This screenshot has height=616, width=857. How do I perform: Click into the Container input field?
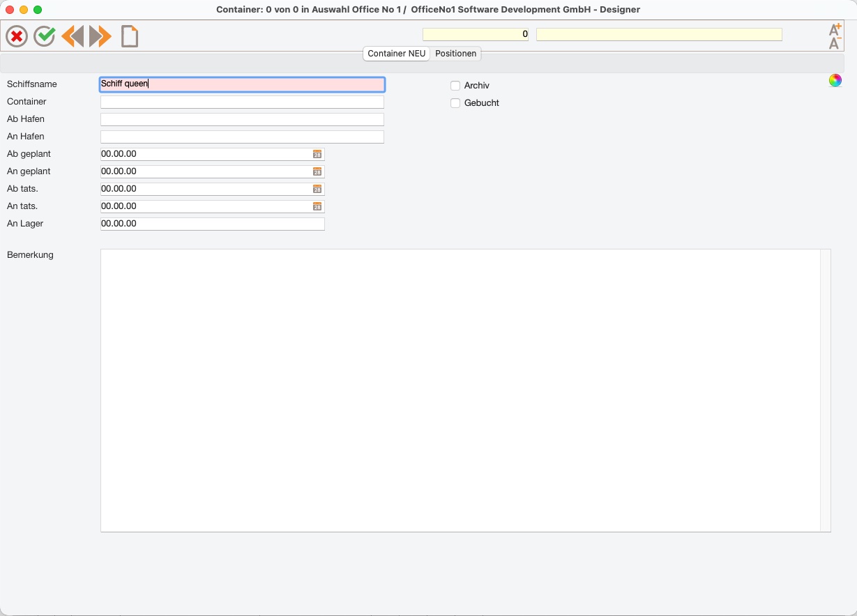242,102
